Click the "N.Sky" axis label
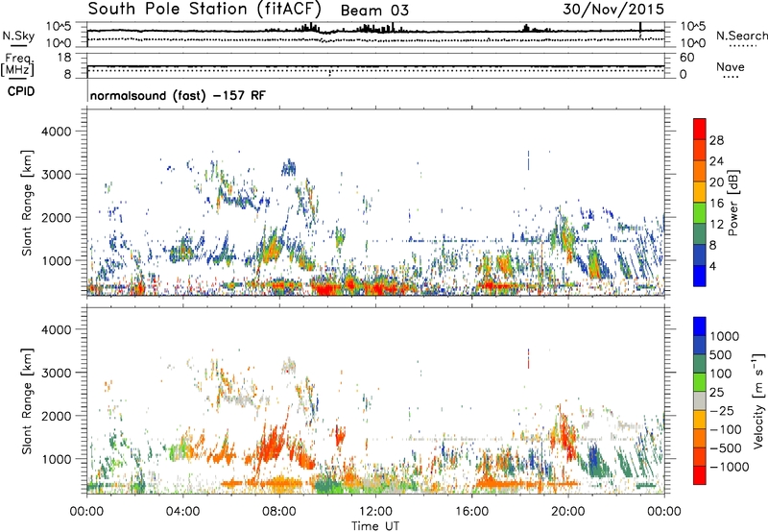The image size is (768, 532). click(18, 36)
